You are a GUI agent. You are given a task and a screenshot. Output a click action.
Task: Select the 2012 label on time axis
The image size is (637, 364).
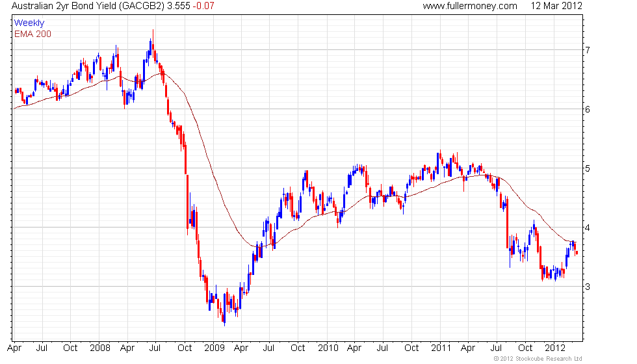pos(555,348)
